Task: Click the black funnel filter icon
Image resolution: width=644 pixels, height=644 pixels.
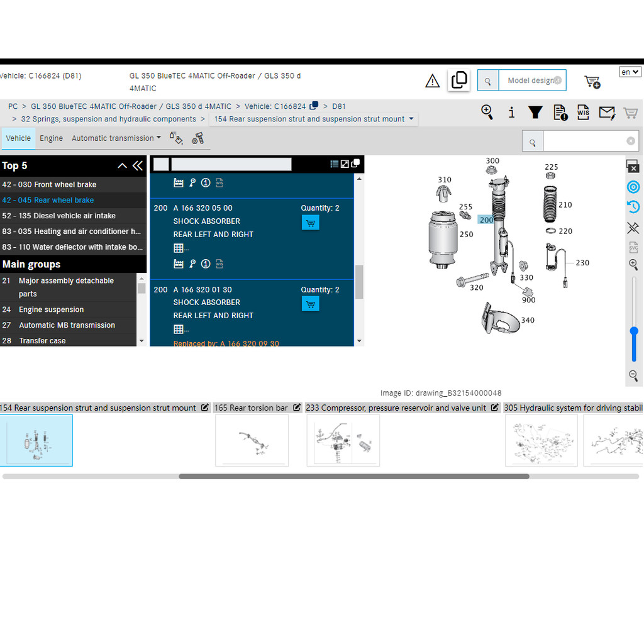Action: 535,112
